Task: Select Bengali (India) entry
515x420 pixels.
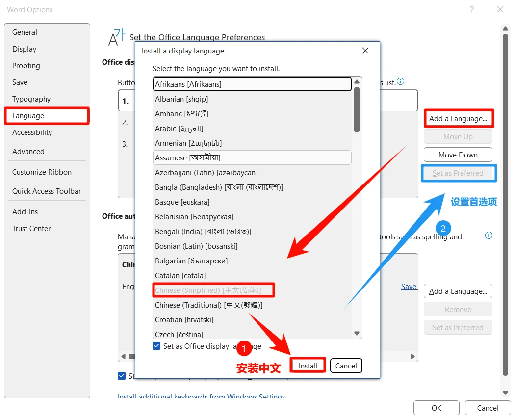Action: (x=252, y=232)
